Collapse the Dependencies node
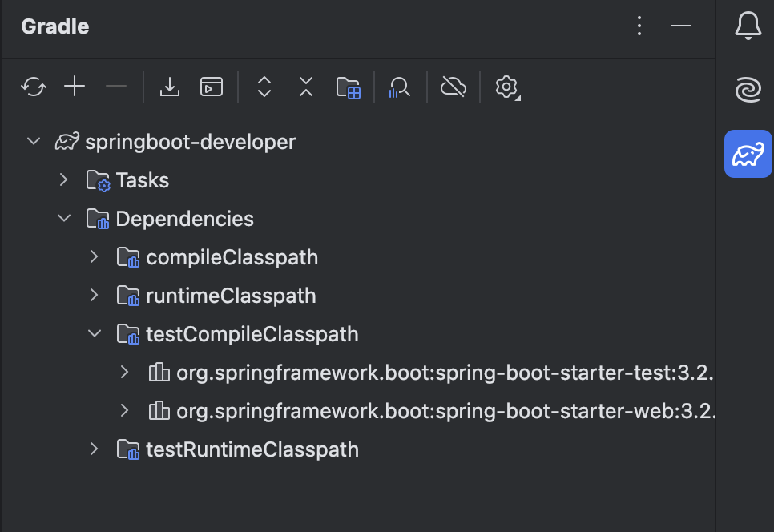 tap(64, 218)
